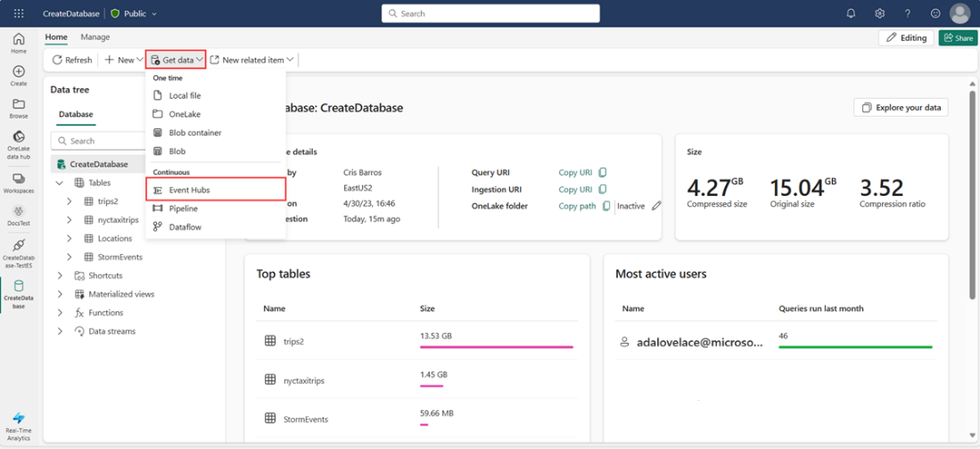This screenshot has height=449, width=980.
Task: Switch to the Home tab
Action: click(x=56, y=37)
